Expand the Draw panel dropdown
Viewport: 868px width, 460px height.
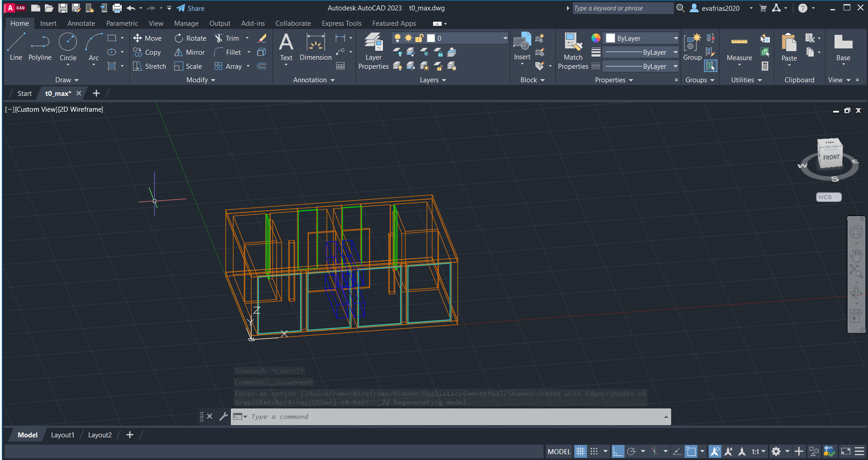(67, 80)
